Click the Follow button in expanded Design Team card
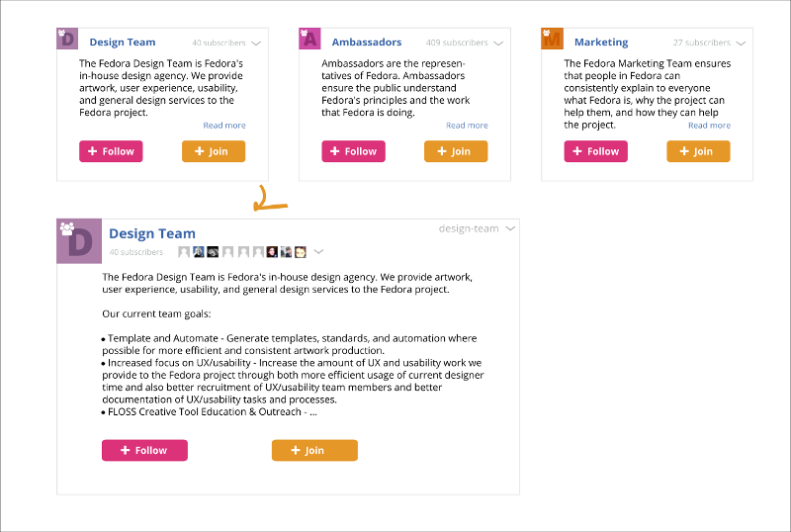 pyautogui.click(x=144, y=450)
